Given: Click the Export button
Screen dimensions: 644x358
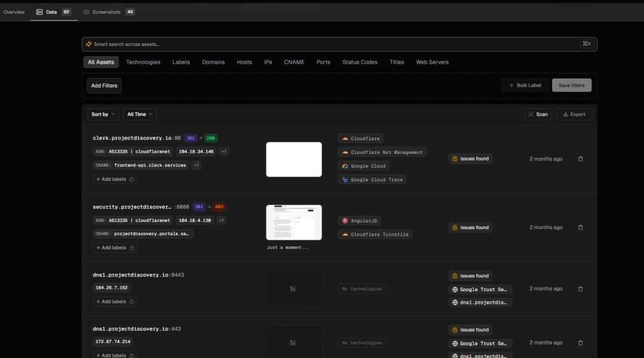Looking at the screenshot, I should (574, 115).
